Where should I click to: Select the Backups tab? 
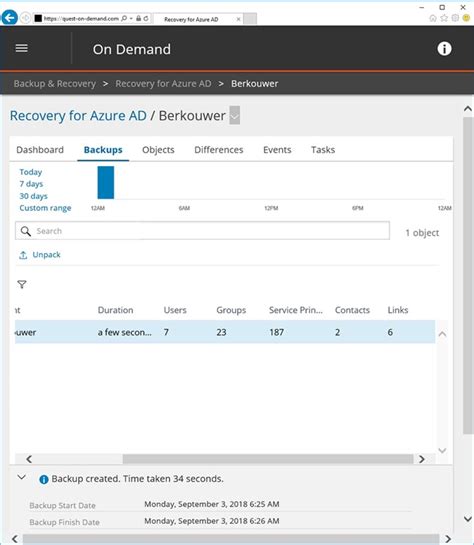[103, 150]
